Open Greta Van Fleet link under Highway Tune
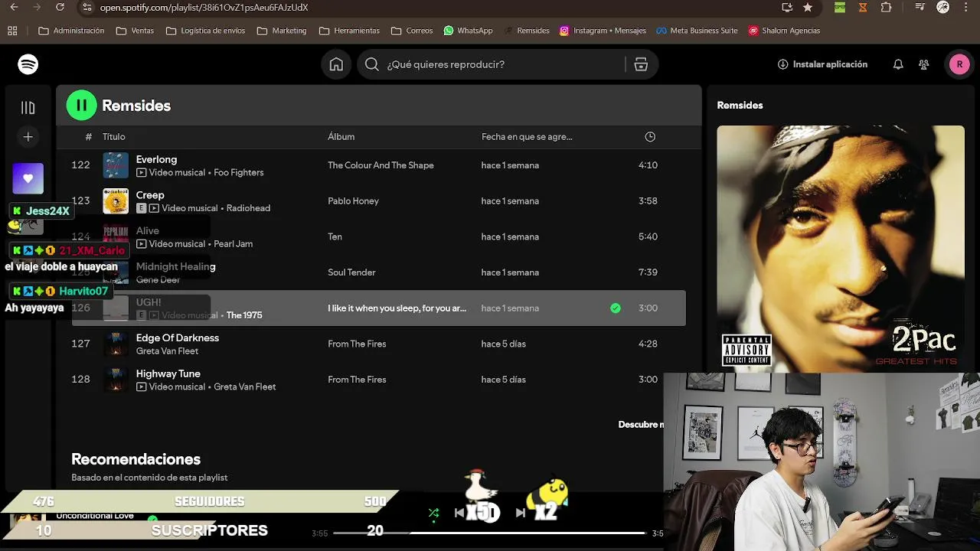980x551 pixels. coord(245,387)
